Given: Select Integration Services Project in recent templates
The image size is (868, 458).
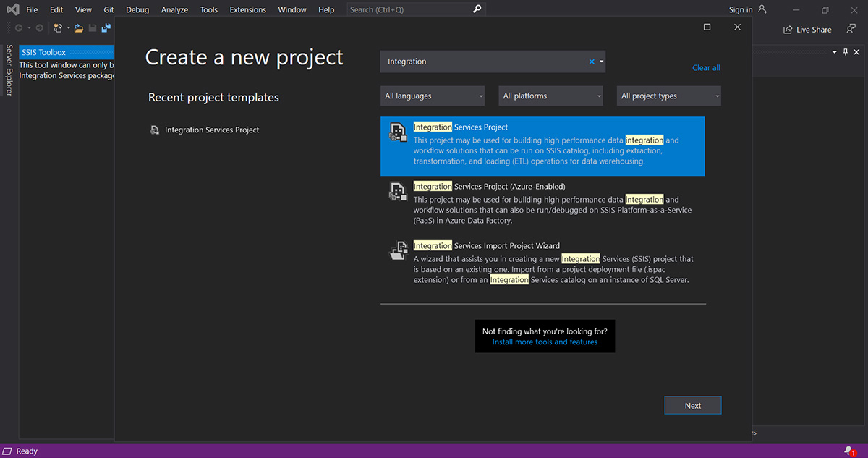Looking at the screenshot, I should click(204, 130).
